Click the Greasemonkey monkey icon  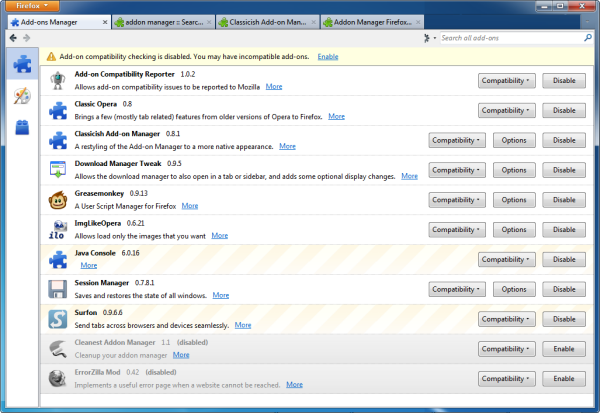[58, 200]
